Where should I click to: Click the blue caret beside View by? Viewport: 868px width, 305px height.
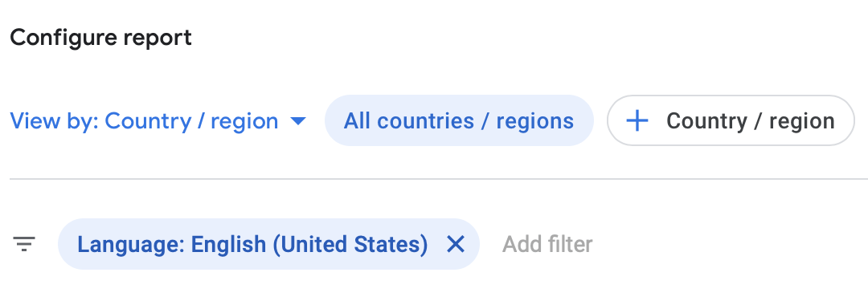click(298, 121)
